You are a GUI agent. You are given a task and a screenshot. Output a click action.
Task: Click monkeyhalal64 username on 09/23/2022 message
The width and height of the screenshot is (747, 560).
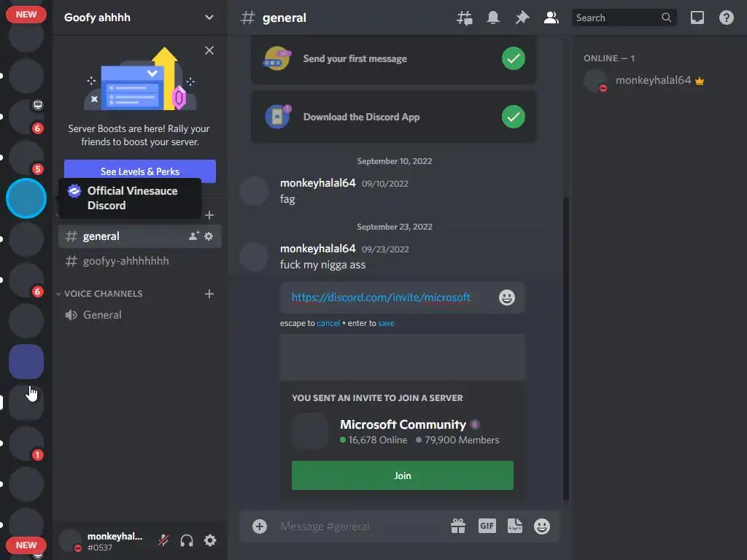(x=318, y=249)
